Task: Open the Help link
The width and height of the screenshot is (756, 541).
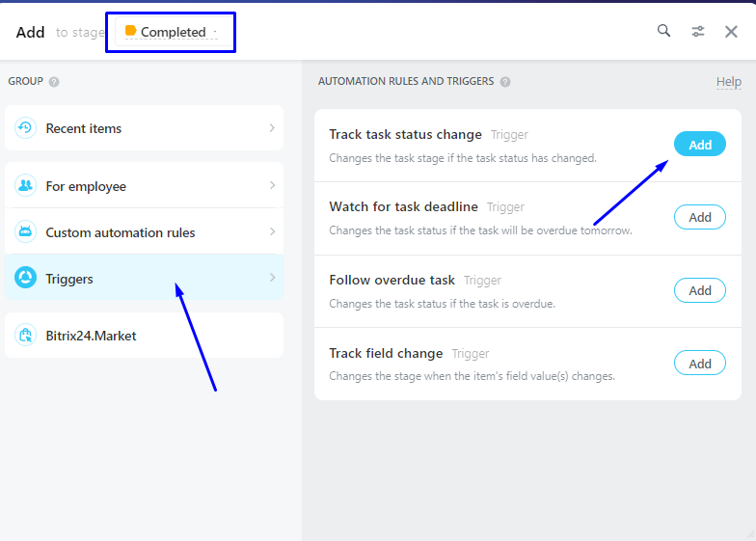Action: (x=728, y=82)
